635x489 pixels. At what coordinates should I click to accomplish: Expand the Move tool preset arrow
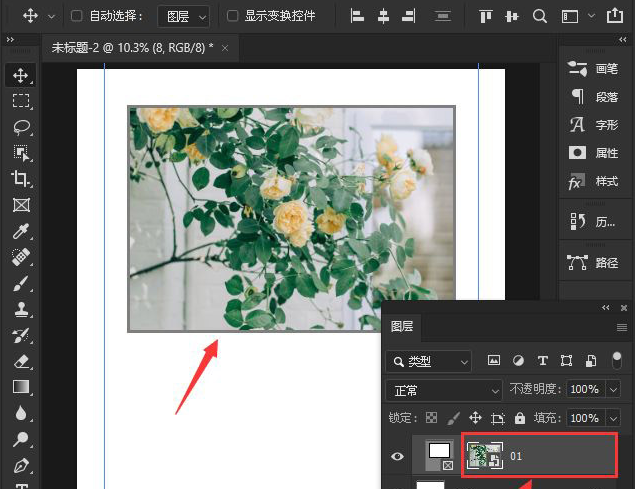[51, 17]
